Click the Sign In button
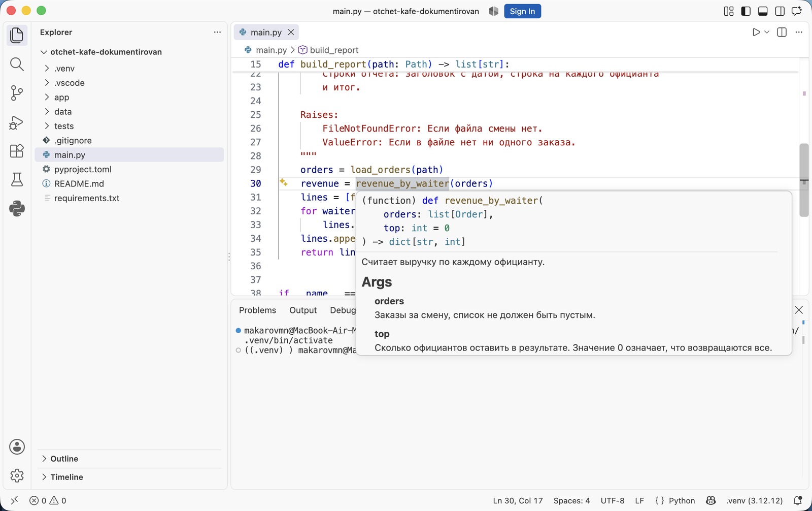Image resolution: width=812 pixels, height=511 pixels. tap(522, 11)
